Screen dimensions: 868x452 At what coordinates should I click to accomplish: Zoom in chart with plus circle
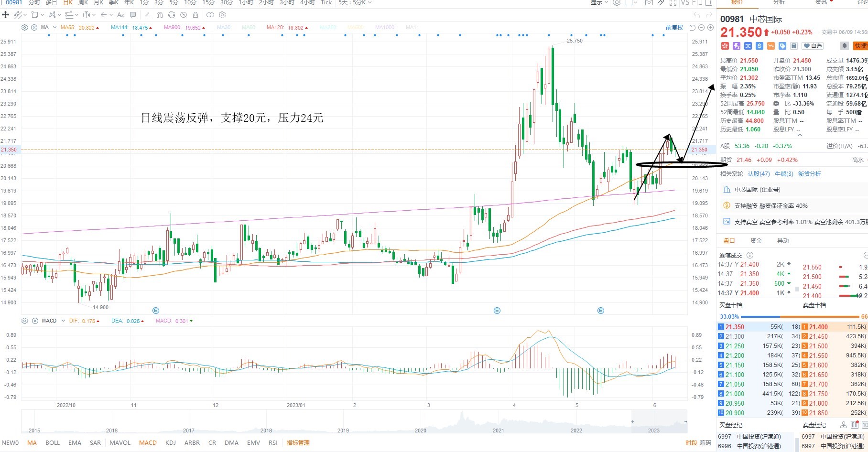click(x=710, y=27)
